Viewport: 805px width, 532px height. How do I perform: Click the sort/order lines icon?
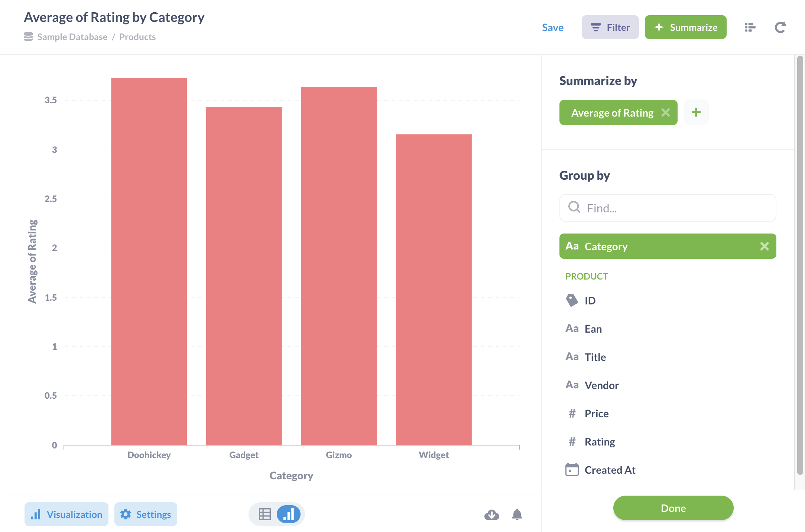coord(750,27)
